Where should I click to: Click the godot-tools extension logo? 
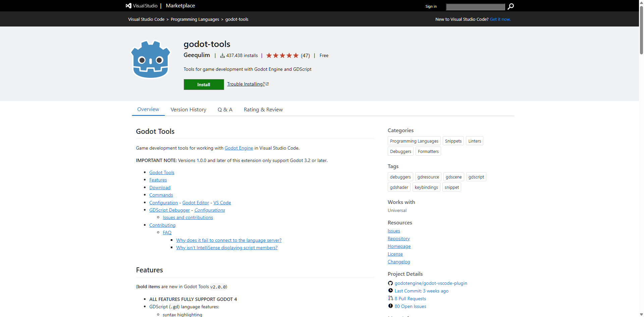tap(151, 59)
